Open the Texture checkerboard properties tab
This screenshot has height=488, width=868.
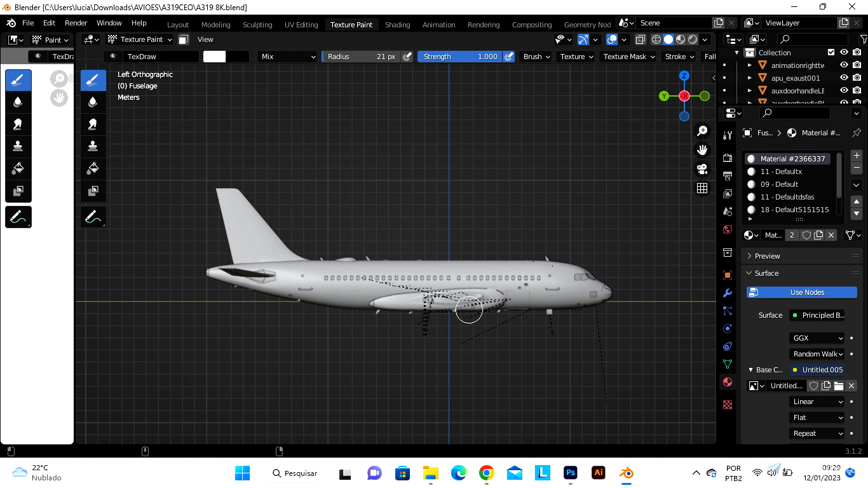pyautogui.click(x=728, y=405)
